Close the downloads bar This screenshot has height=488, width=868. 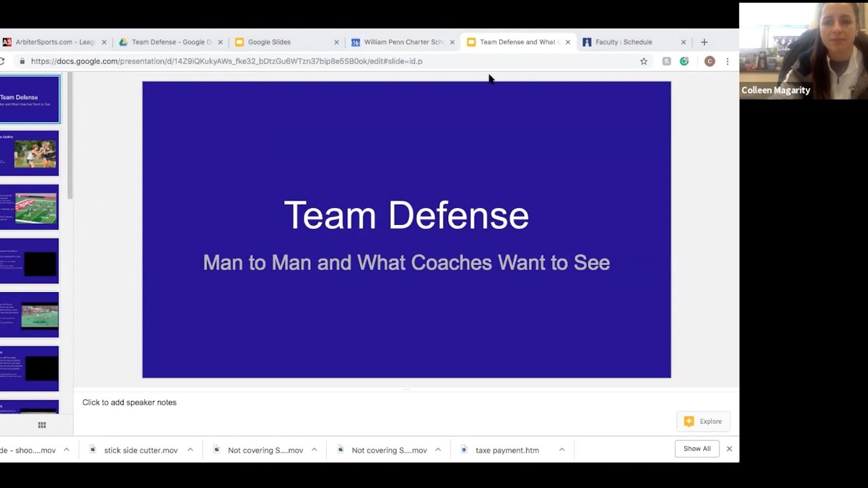pyautogui.click(x=730, y=449)
